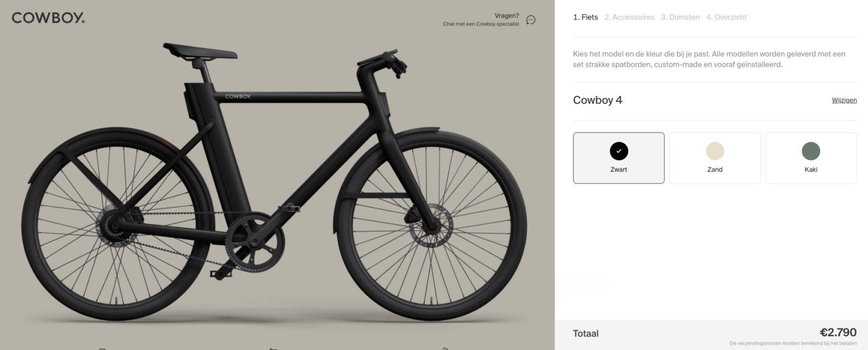Click the 'Cowboy 4' model heading

pyautogui.click(x=597, y=100)
